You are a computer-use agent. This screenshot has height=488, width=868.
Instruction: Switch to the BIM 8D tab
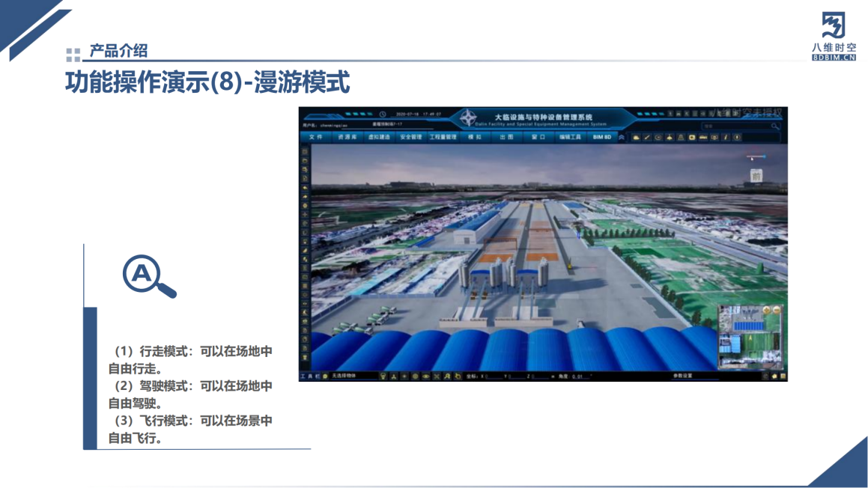pyautogui.click(x=601, y=138)
